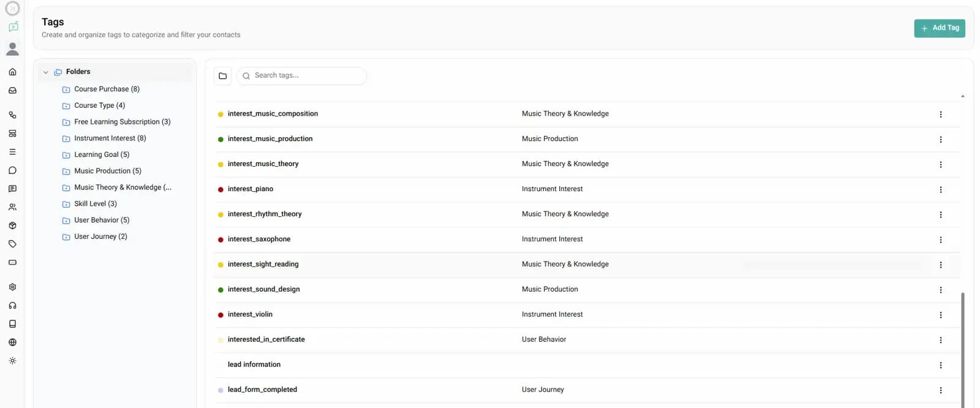Image resolution: width=980 pixels, height=408 pixels.
Task: Click the interest_sight_reading tag name
Action: (x=263, y=265)
